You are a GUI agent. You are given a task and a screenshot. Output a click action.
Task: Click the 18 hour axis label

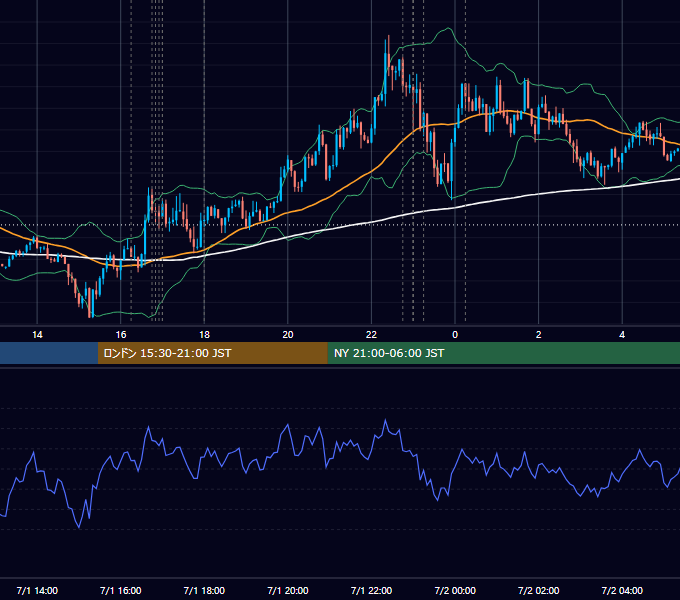point(204,335)
